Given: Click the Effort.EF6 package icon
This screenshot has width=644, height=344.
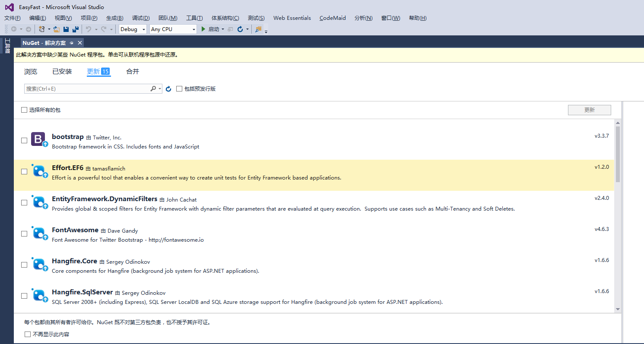Looking at the screenshot, I should 39,171.
